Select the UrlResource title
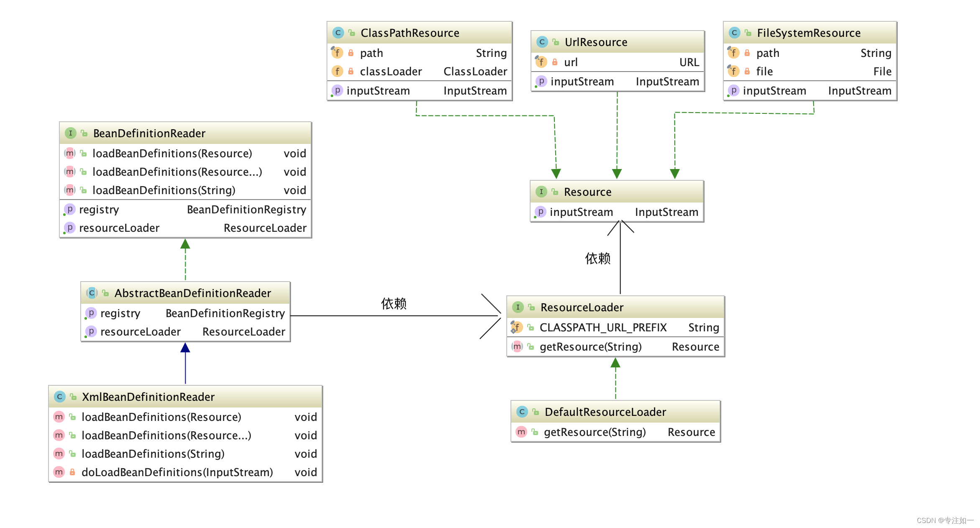 point(596,42)
